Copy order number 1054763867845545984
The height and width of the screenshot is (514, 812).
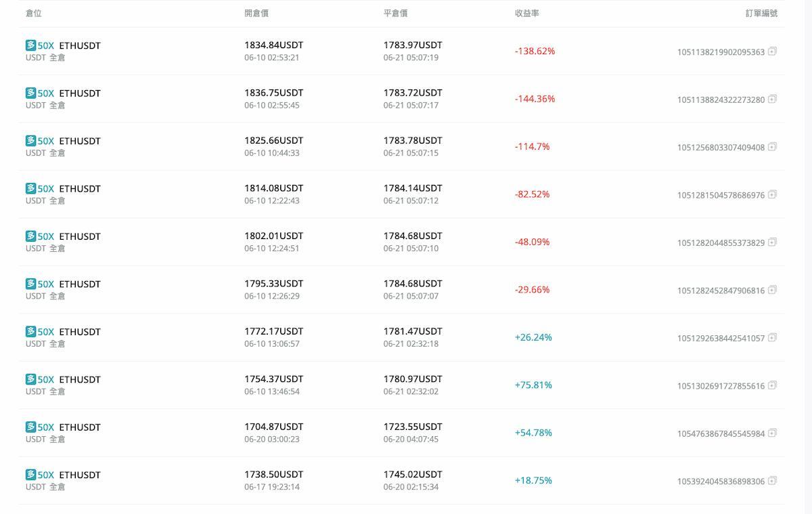[x=772, y=433]
